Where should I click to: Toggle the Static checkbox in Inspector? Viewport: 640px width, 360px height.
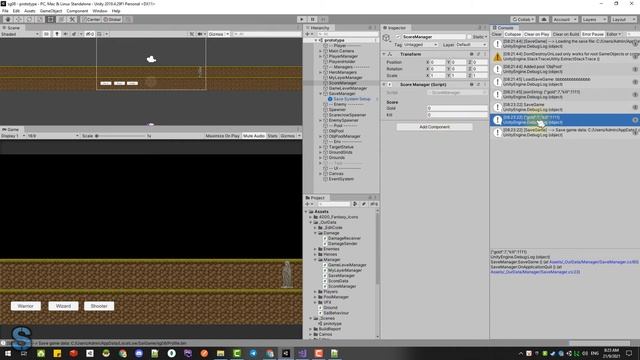coord(469,37)
